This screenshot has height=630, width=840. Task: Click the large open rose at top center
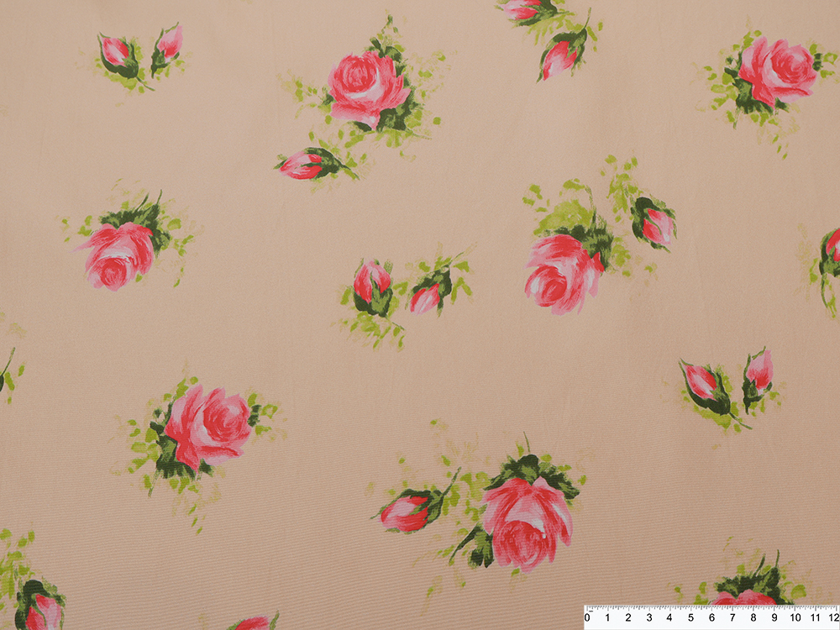pos(366,87)
